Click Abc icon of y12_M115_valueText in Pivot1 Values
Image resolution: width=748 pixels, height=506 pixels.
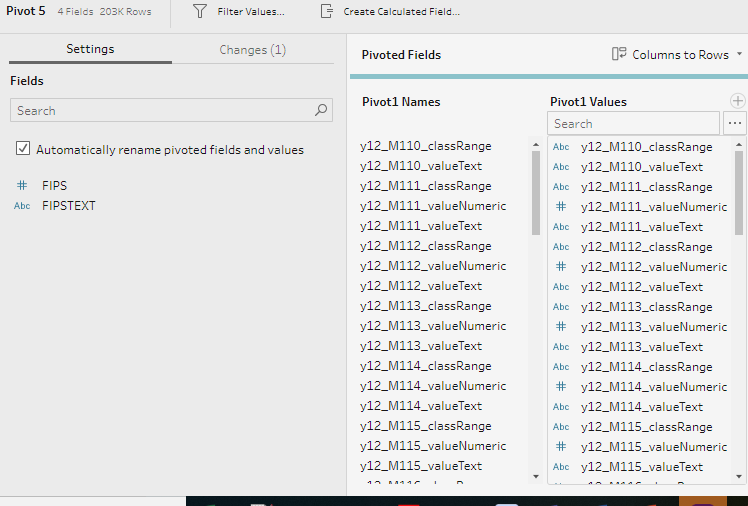(x=561, y=467)
